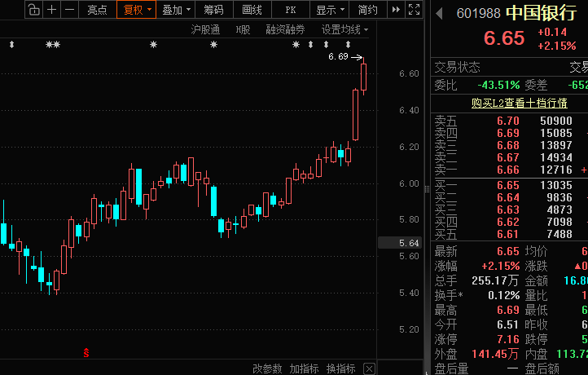Screen dimensions: 588x375
Task: Open the 筹码 chip distribution view
Action: (x=213, y=10)
